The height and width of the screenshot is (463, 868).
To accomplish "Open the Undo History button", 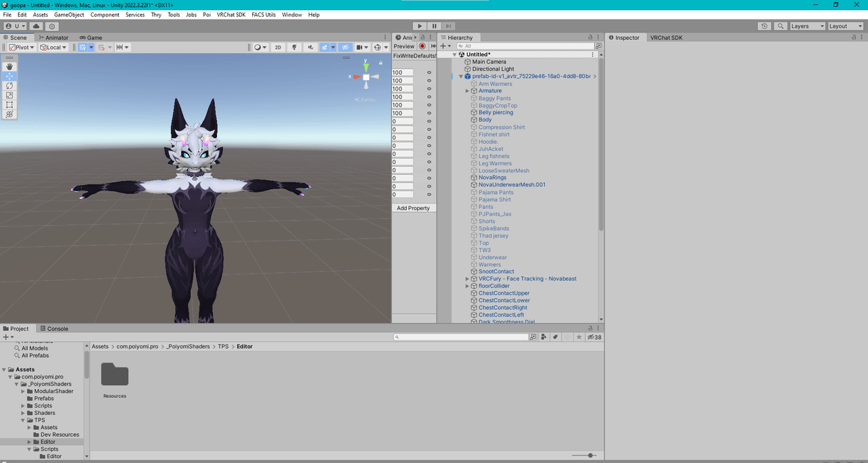I will pyautogui.click(x=764, y=26).
